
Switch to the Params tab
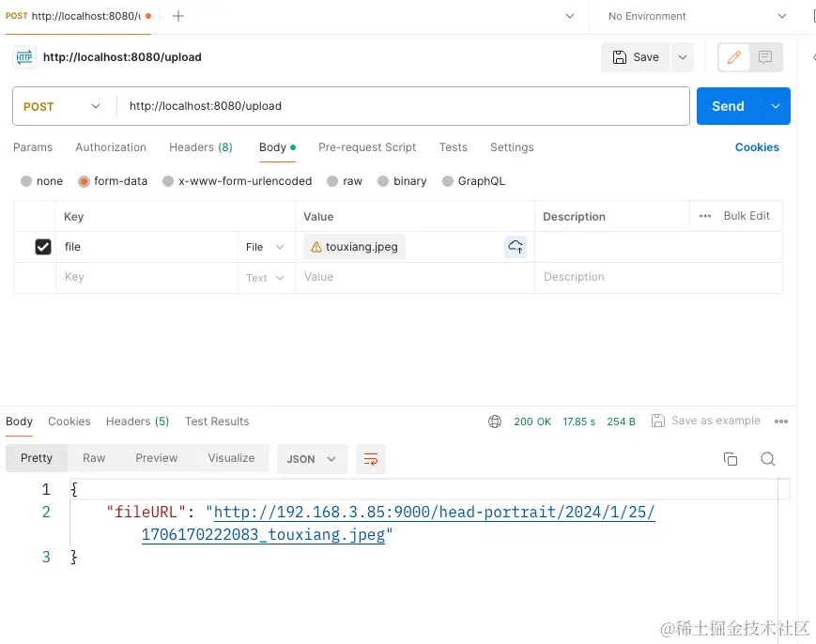(33, 147)
